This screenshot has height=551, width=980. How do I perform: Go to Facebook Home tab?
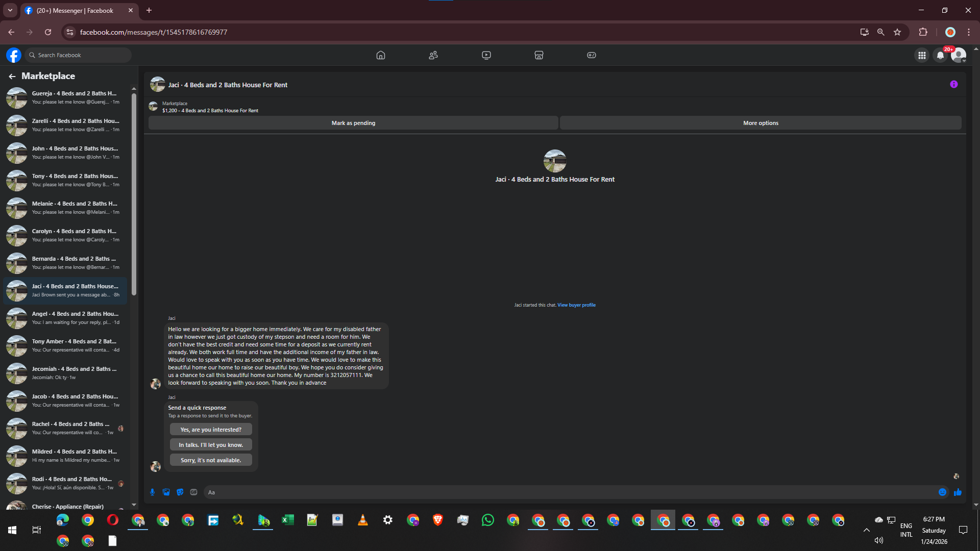tap(380, 55)
